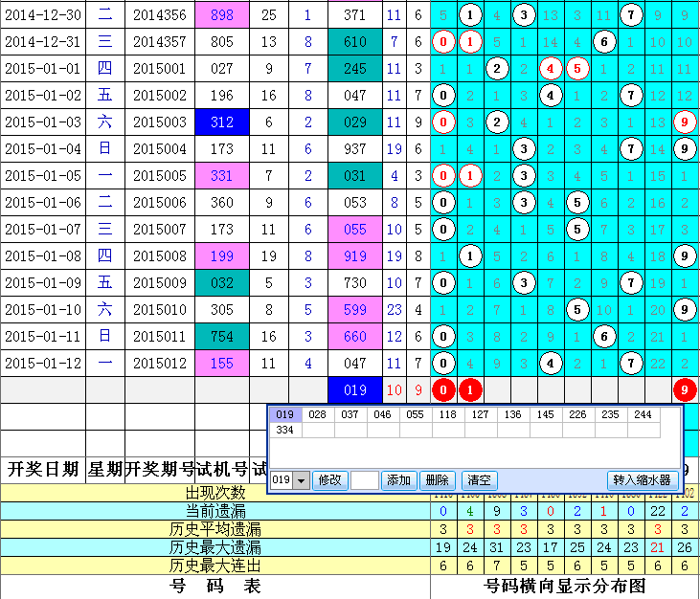Click the 添加 (add) button
Screen dimensions: 700x599
pos(397,480)
